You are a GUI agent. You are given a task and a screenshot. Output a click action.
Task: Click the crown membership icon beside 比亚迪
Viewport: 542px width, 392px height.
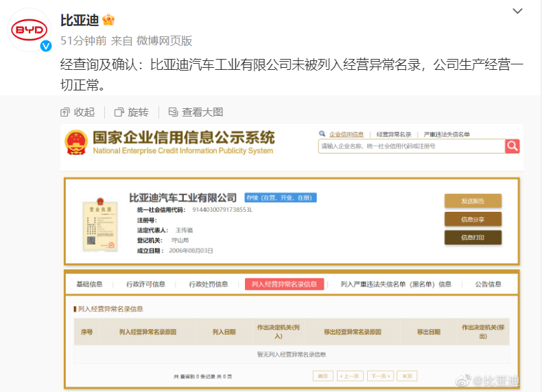[x=108, y=20]
